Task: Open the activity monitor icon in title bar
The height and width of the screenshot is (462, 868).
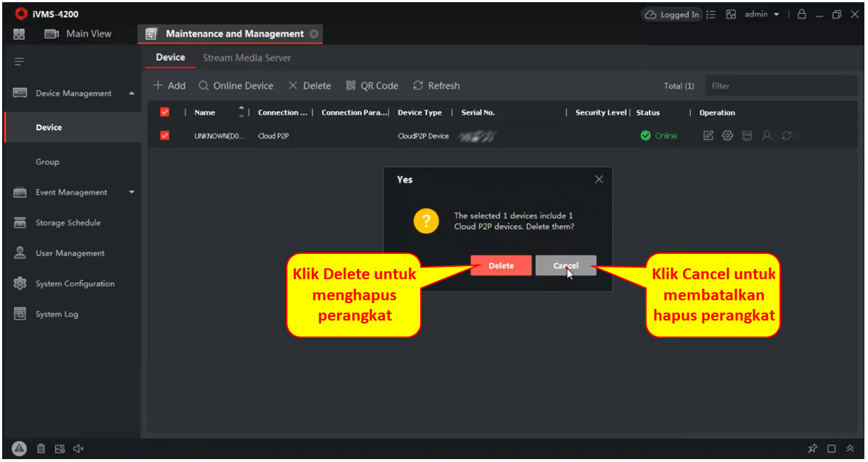Action: point(731,15)
